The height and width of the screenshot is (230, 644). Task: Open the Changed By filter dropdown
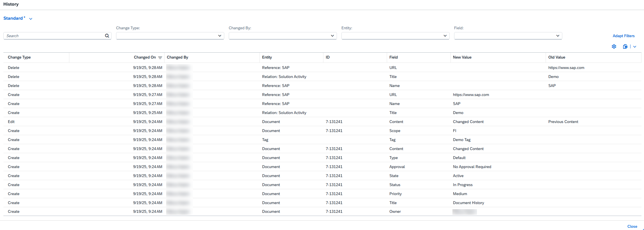[332, 36]
